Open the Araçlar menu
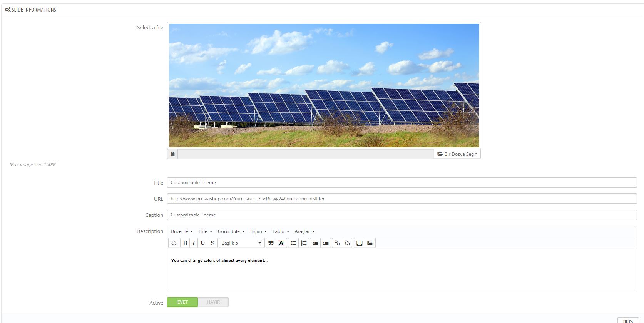The height and width of the screenshot is (323, 644). click(305, 231)
